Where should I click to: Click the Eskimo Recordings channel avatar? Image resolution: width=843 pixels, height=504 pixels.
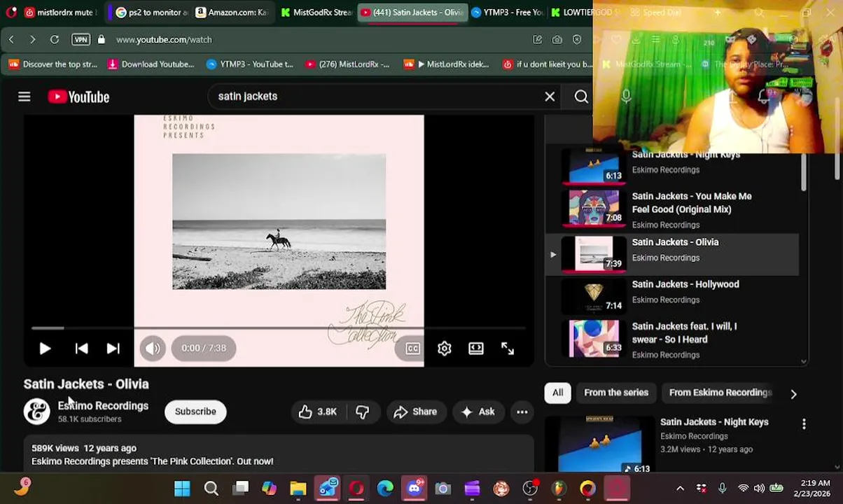(37, 412)
